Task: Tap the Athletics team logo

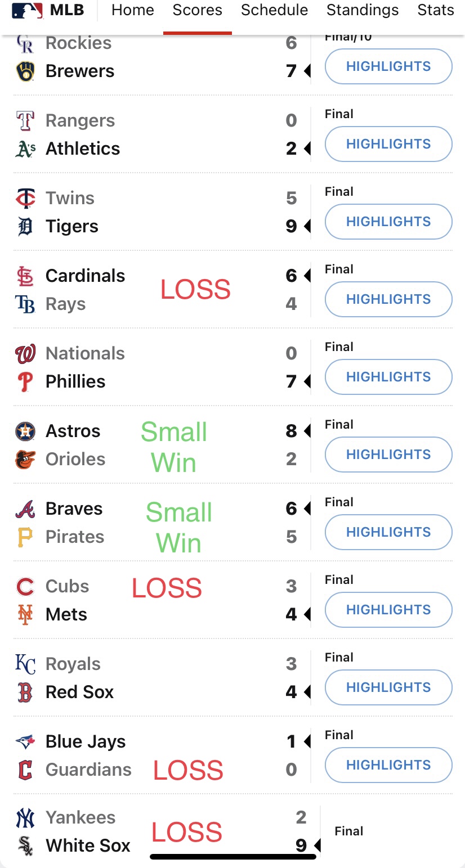Action: (25, 149)
